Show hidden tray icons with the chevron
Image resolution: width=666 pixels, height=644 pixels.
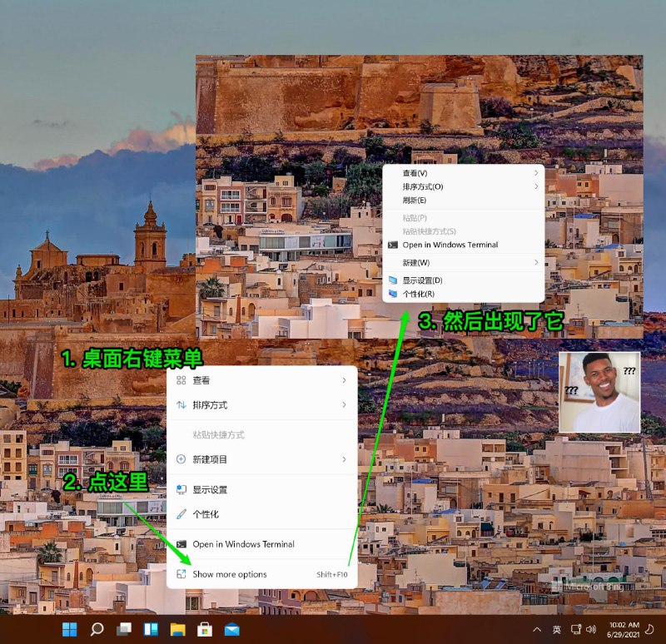pyautogui.click(x=537, y=629)
